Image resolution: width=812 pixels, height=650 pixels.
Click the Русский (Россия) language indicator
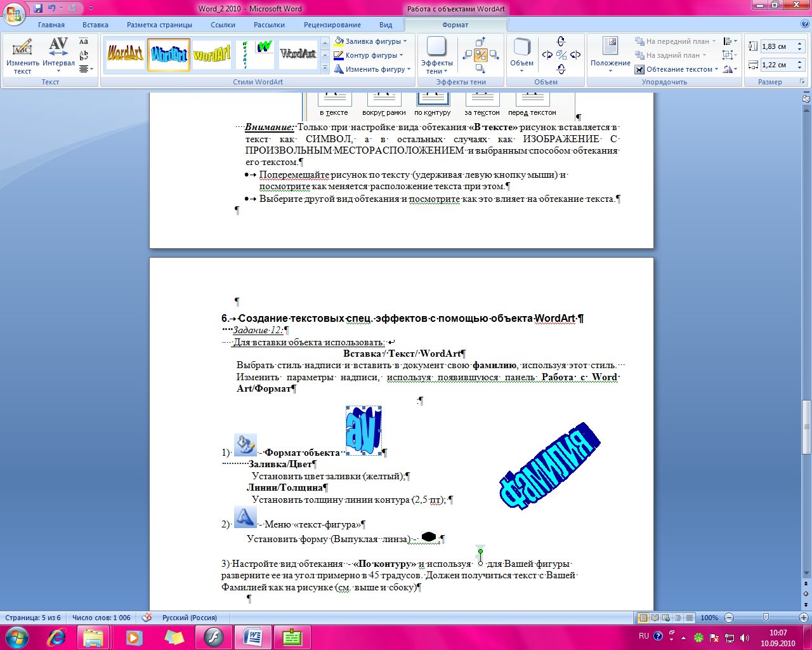point(190,618)
